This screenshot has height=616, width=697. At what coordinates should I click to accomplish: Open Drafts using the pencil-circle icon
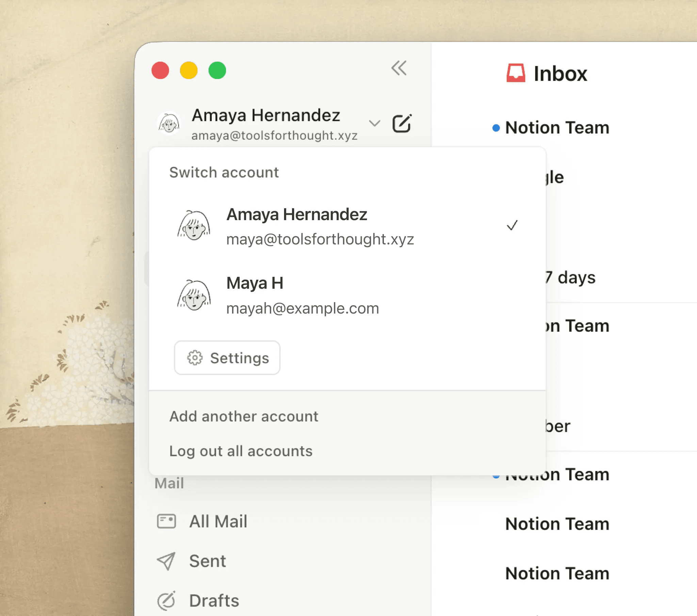coord(166,600)
